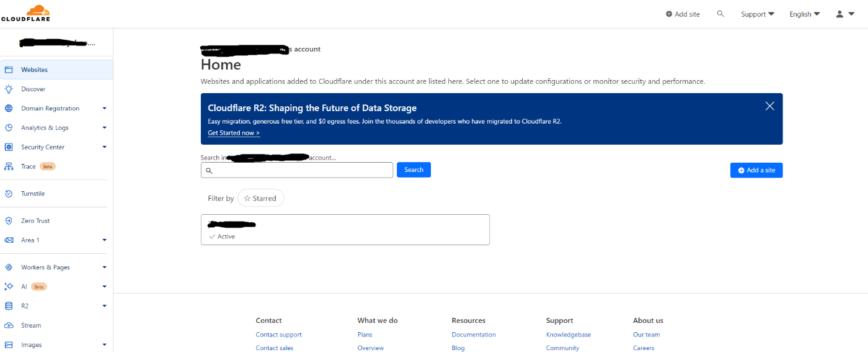Screen dimensions: 868x352
Task: Close the Cloudflare R2 banner
Action: [x=770, y=106]
